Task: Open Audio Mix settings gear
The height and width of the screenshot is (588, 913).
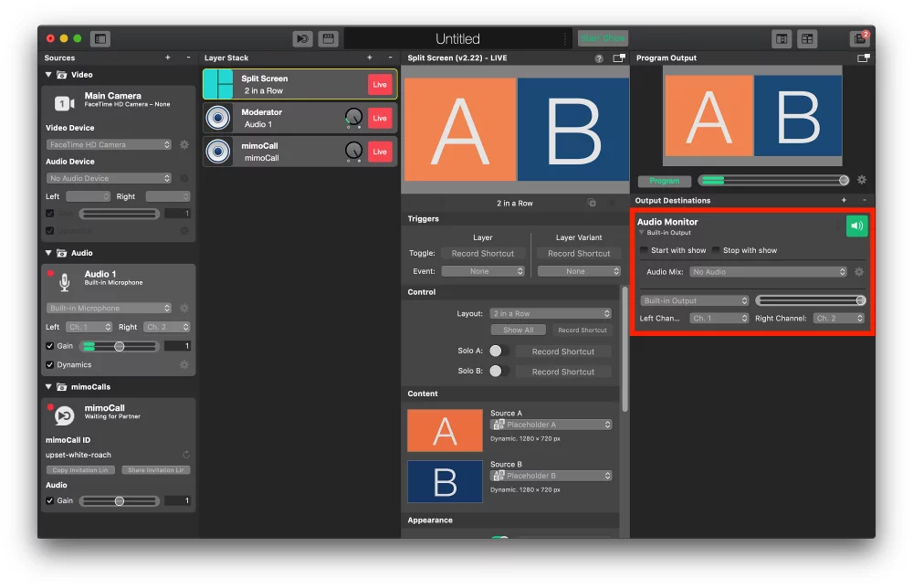Action: click(859, 272)
